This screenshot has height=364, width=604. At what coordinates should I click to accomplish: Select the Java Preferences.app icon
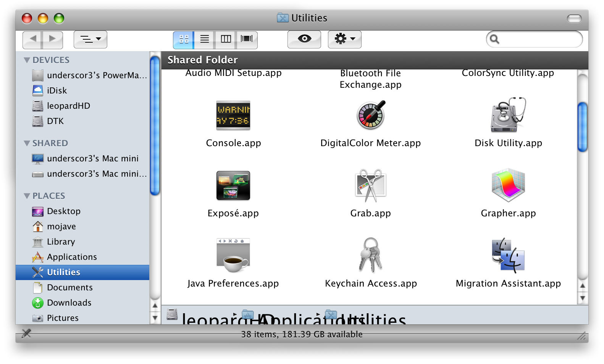tap(233, 255)
